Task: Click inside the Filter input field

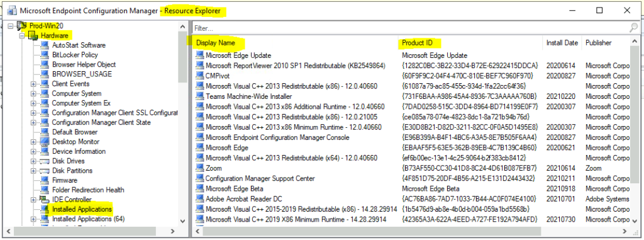Action: [x=411, y=28]
